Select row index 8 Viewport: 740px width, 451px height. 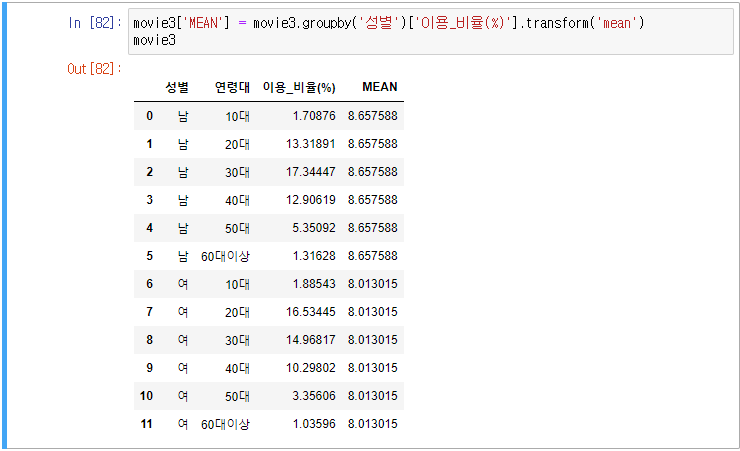point(150,340)
